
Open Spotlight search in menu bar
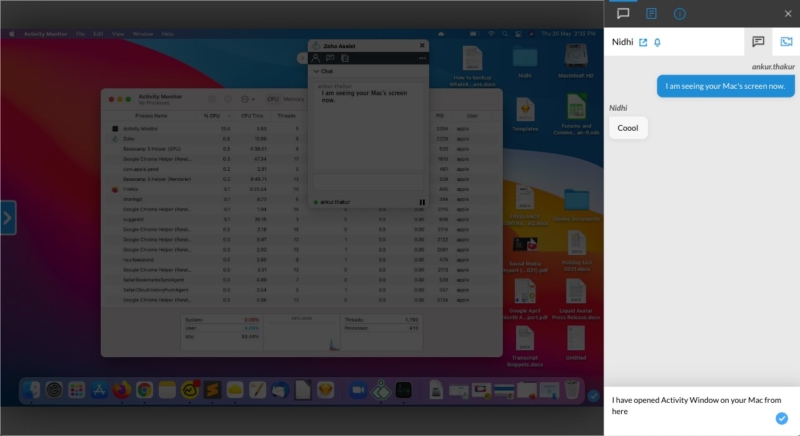505,34
